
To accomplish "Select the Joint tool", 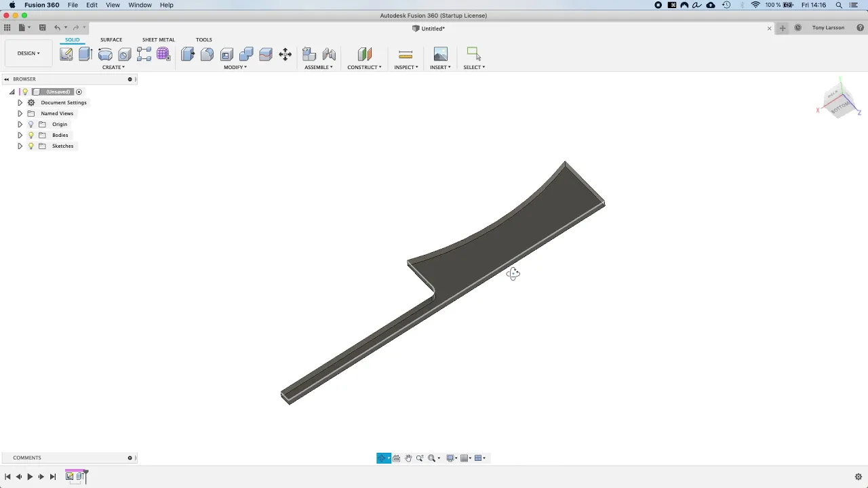I will pyautogui.click(x=329, y=54).
